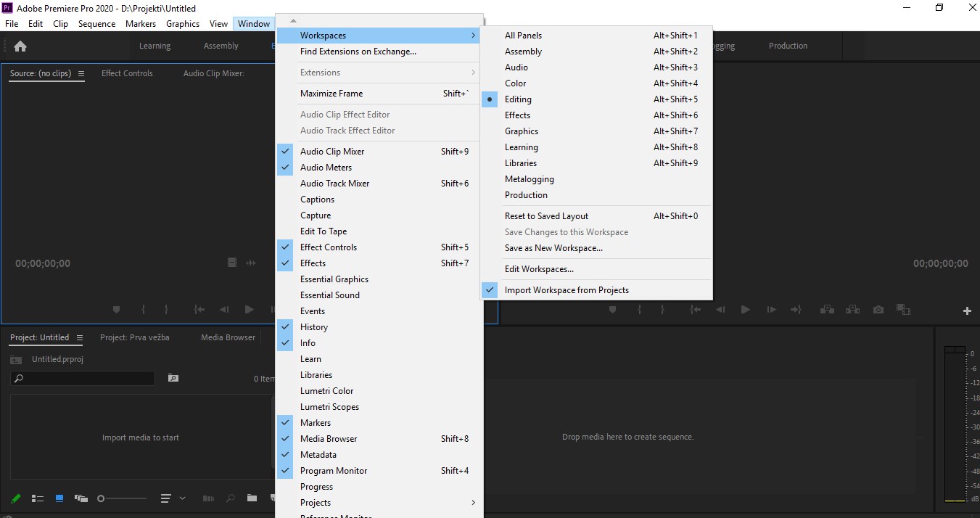Uncheck Audio Clip Mixer in the Window menu
980x518 pixels.
(x=379, y=152)
